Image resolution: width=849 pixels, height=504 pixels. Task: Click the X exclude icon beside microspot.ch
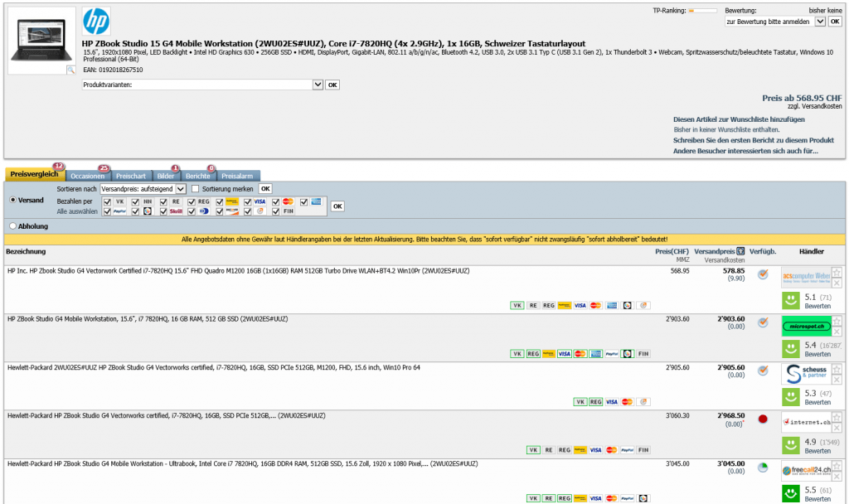coord(837,331)
